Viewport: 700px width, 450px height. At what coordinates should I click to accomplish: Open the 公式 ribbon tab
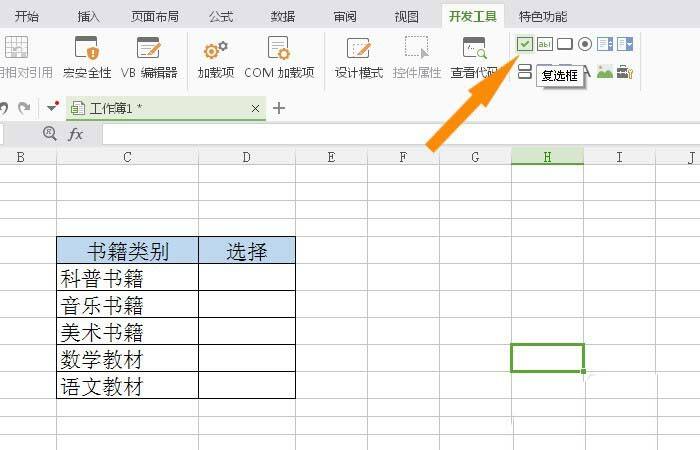click(x=221, y=17)
